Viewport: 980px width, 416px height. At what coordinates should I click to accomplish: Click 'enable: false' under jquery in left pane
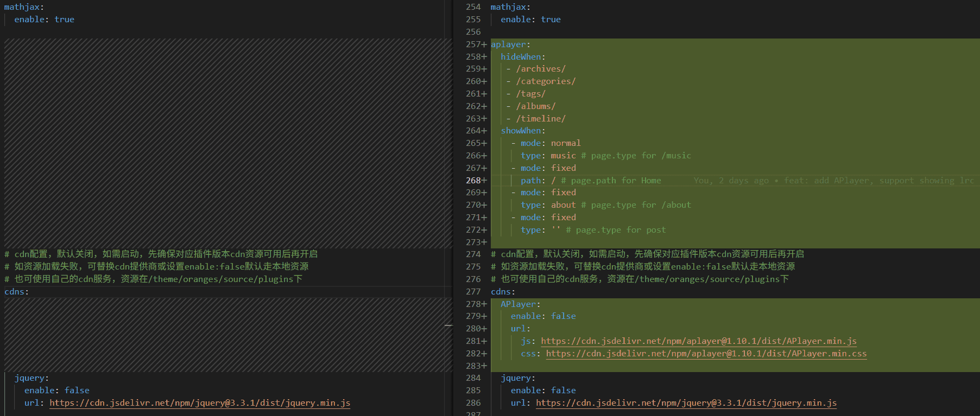point(57,391)
